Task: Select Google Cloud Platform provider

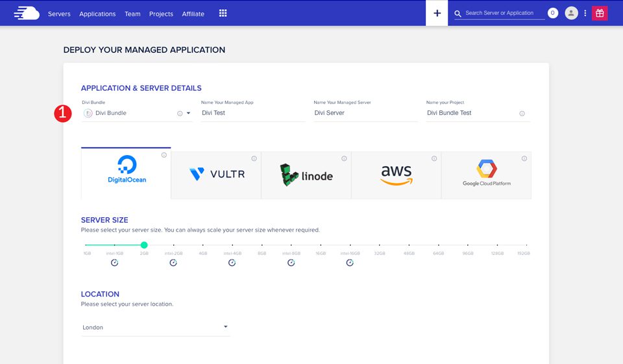Action: [x=486, y=174]
